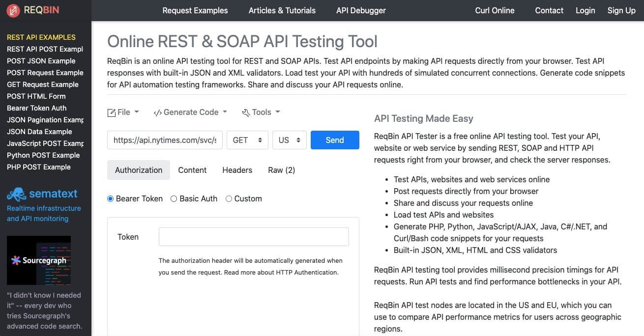Select the Bearer Token radio button
This screenshot has height=336, width=644.
point(110,199)
